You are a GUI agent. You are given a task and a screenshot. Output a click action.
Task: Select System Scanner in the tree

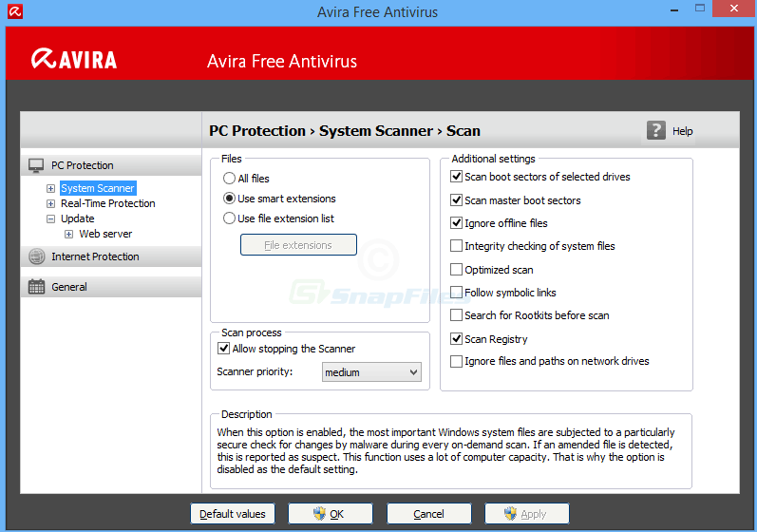(x=98, y=188)
